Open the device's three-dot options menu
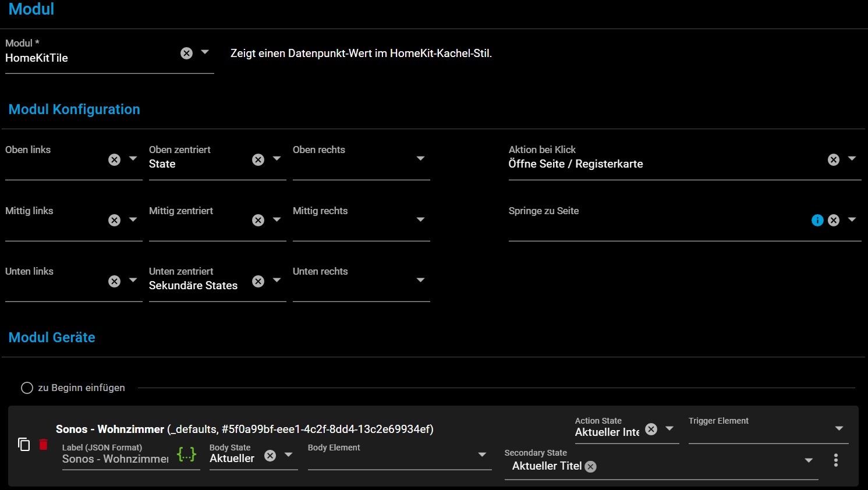Screen dimensions: 868x490 [x=835, y=460]
